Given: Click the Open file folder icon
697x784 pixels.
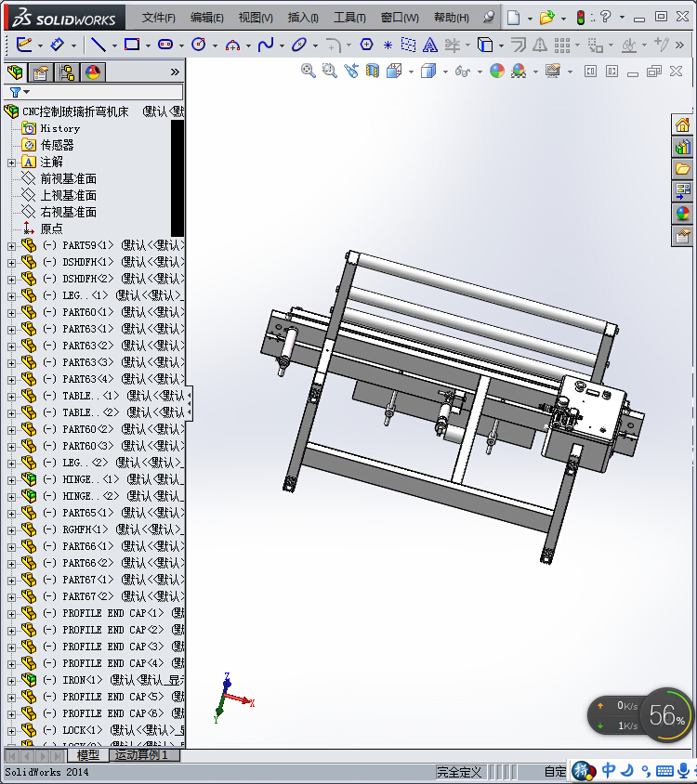Looking at the screenshot, I should [546, 18].
